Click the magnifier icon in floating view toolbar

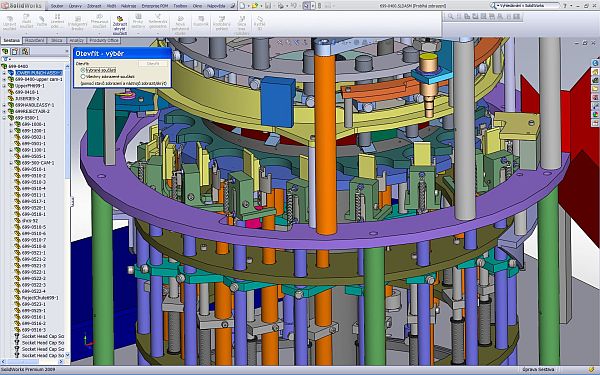click(x=451, y=16)
